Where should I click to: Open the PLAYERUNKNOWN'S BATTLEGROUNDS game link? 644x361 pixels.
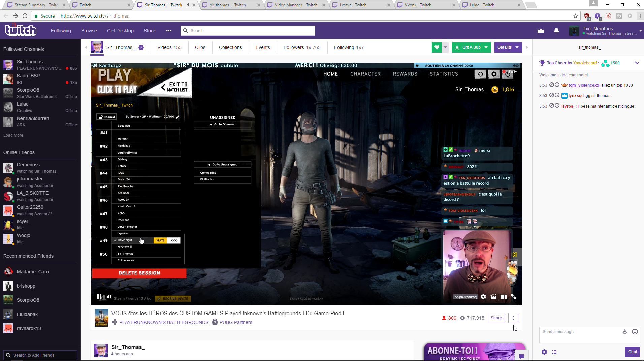click(164, 322)
